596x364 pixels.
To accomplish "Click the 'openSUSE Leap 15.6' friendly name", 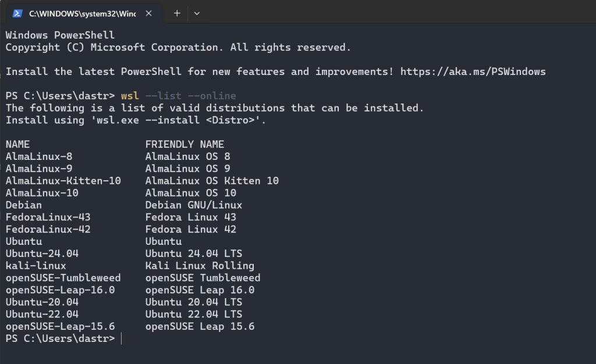I will coord(200,326).
